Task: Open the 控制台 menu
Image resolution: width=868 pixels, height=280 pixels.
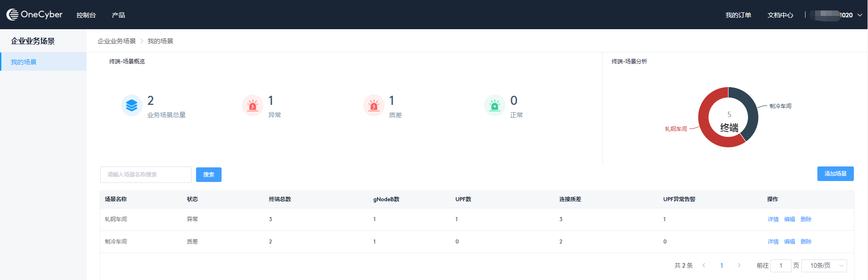Action: pyautogui.click(x=86, y=15)
